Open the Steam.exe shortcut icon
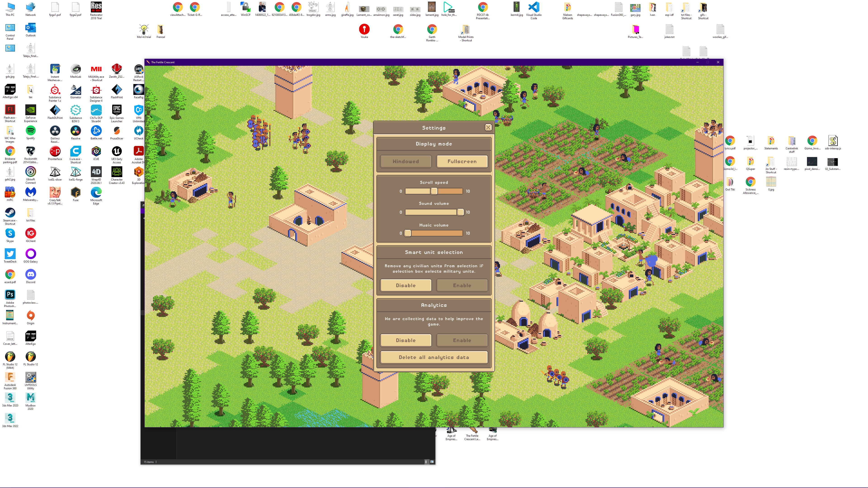Image resolution: width=868 pixels, height=488 pixels. 10,216
